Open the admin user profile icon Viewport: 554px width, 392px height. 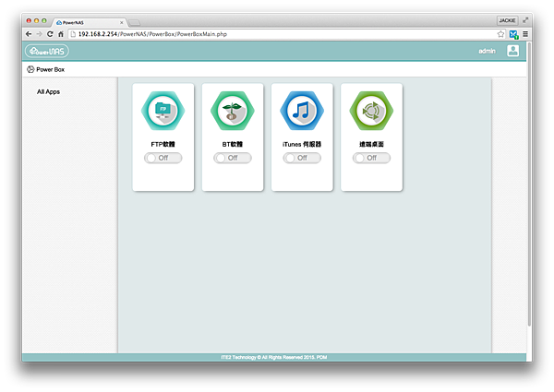tap(512, 51)
